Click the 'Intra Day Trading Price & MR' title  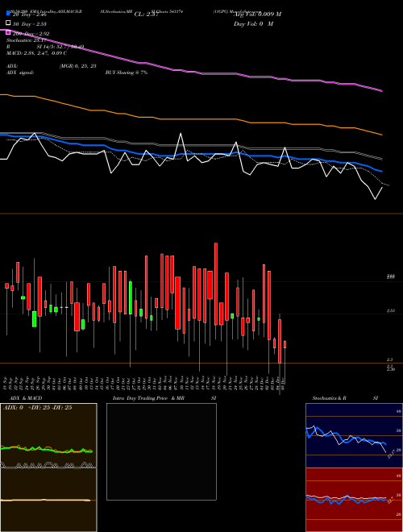click(148, 398)
